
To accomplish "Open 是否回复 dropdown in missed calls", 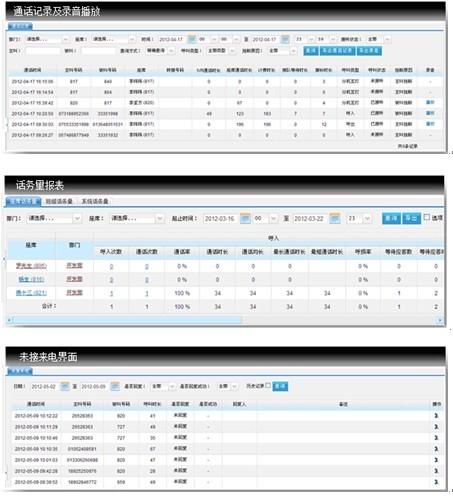I will click(x=163, y=386).
